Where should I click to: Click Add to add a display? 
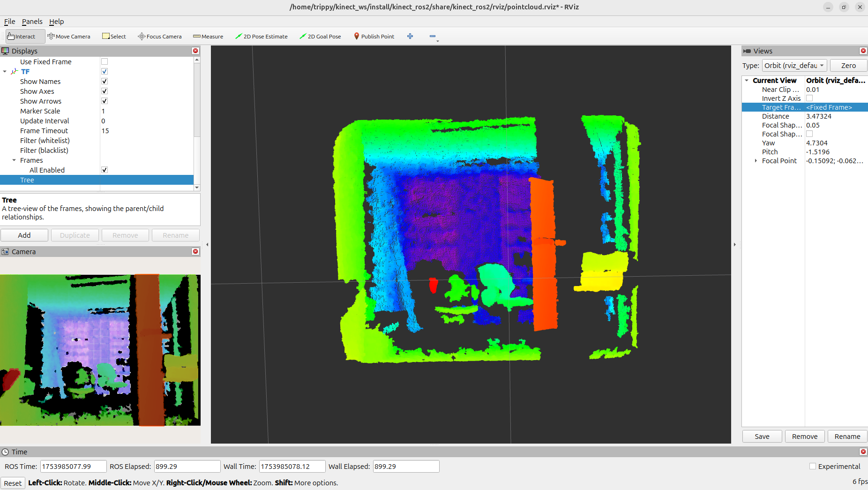click(x=24, y=235)
